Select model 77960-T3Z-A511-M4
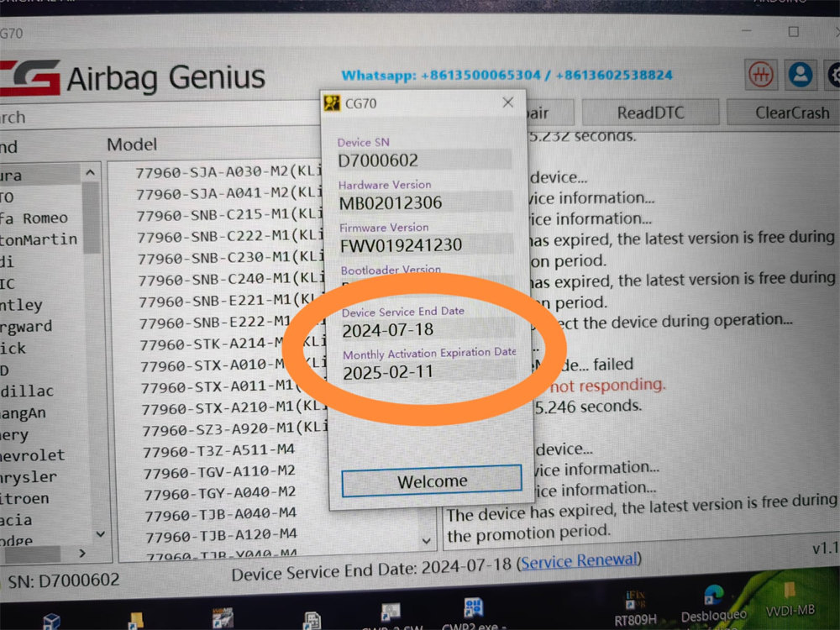The width and height of the screenshot is (840, 630). pos(218,451)
